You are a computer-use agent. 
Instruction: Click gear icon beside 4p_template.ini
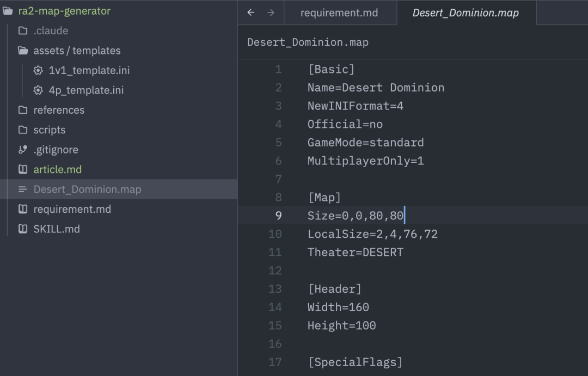(38, 90)
